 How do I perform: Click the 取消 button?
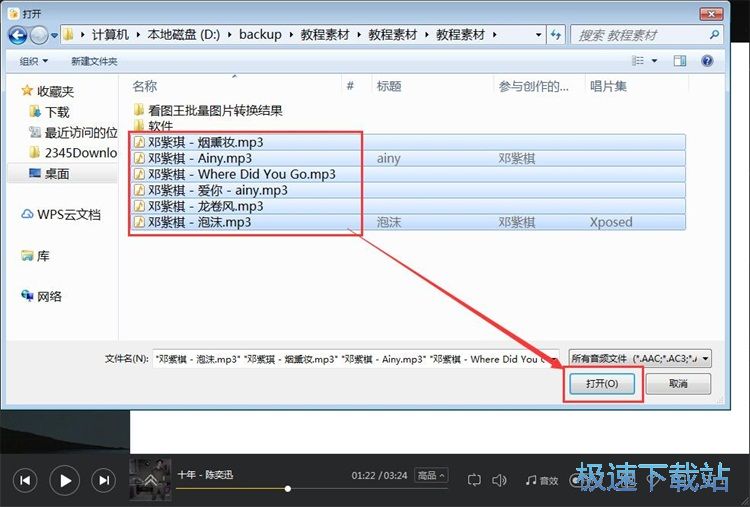click(x=678, y=384)
